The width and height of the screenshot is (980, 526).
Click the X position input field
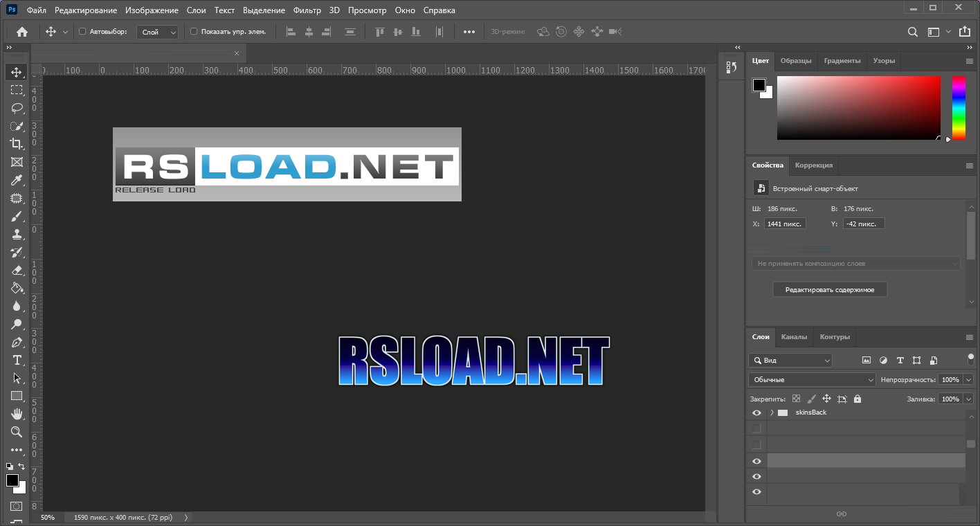[x=785, y=224]
